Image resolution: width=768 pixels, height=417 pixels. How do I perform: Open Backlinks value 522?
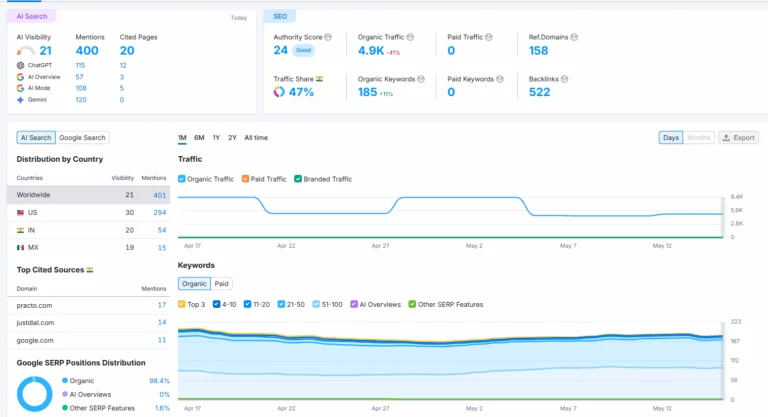(539, 92)
